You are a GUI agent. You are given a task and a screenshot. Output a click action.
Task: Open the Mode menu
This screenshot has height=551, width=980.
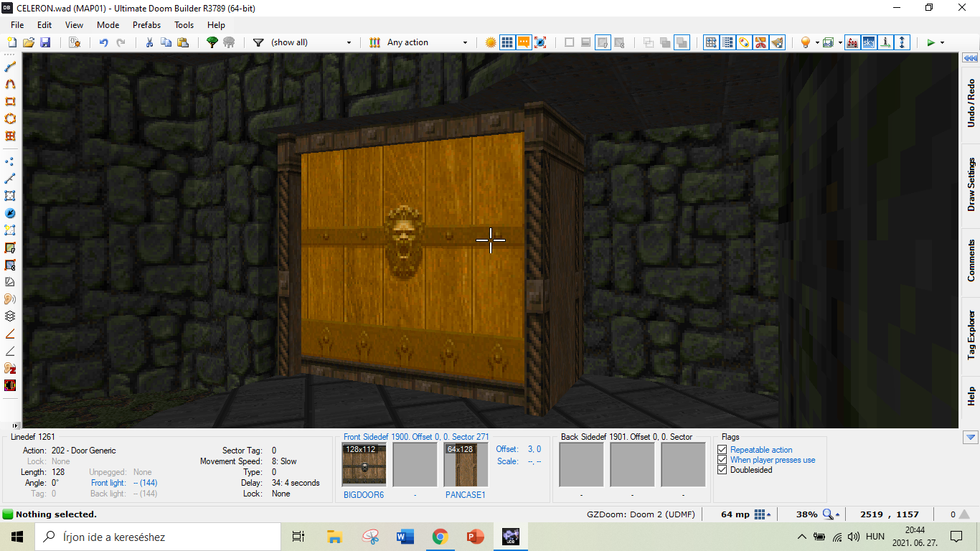point(108,24)
